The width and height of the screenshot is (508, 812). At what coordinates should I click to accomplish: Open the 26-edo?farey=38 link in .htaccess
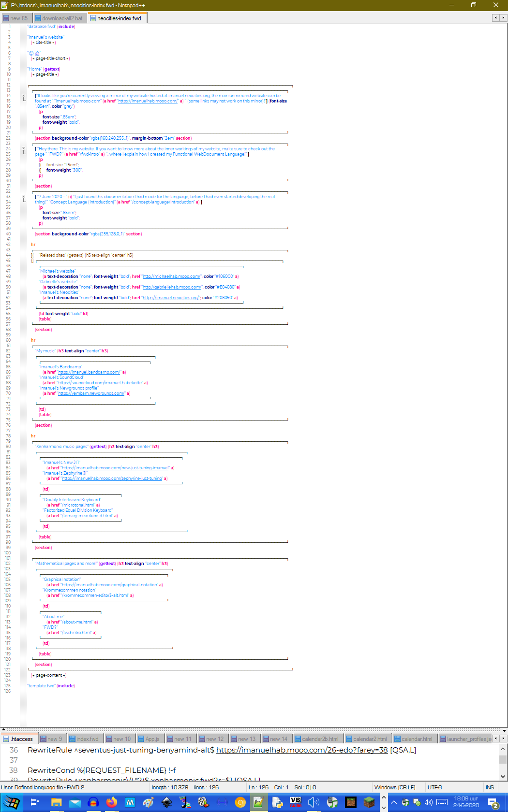click(302, 750)
